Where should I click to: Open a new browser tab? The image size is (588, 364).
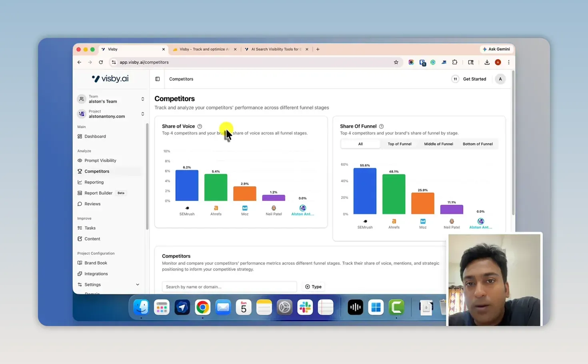(x=318, y=49)
